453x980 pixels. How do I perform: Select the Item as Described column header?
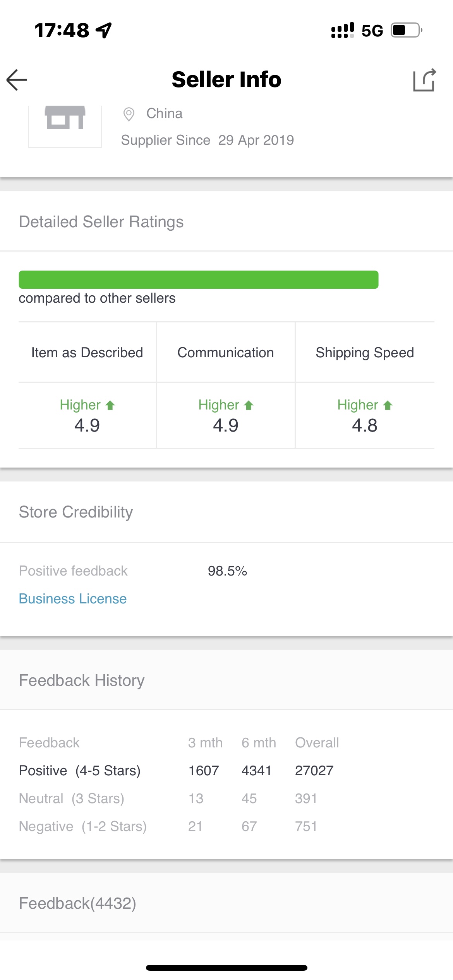[87, 353]
